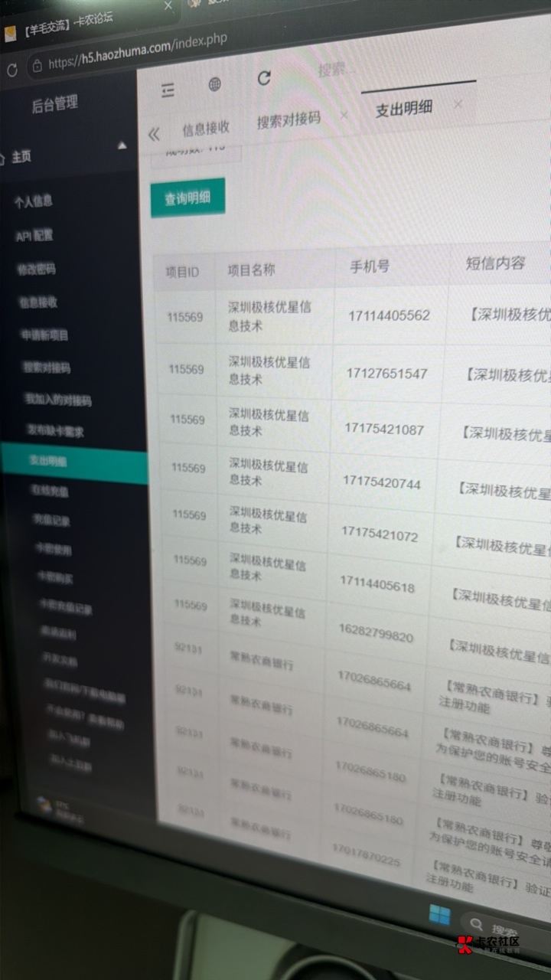The height and width of the screenshot is (980, 551).
Task: Open 充值记录 in the sidebar
Action: tap(52, 521)
